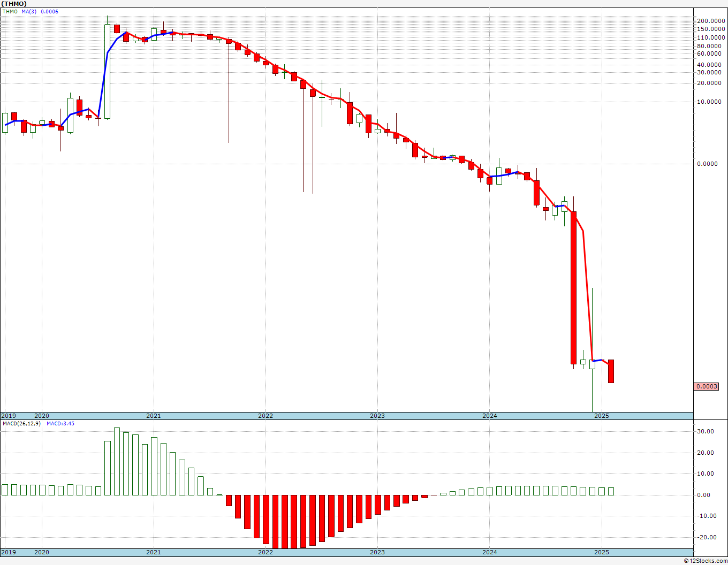Click the MACD:3.45 value label
Image resolution: width=728 pixels, height=565 pixels.
[60, 423]
